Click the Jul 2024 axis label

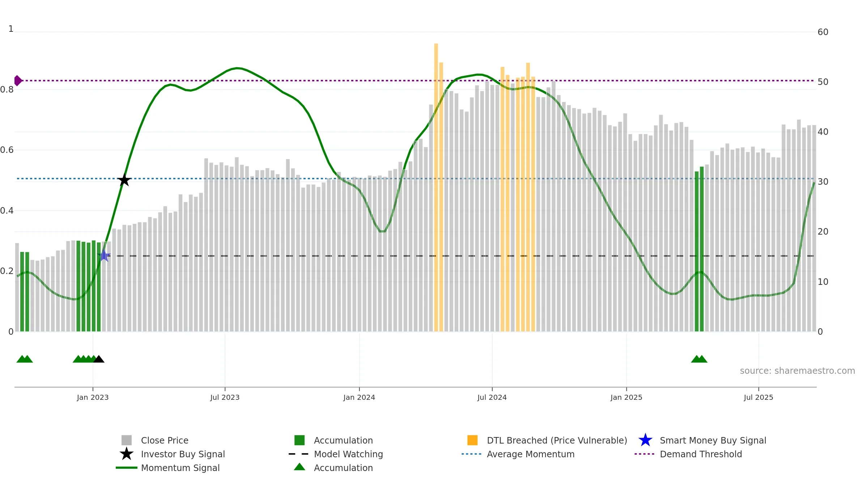tap(492, 397)
